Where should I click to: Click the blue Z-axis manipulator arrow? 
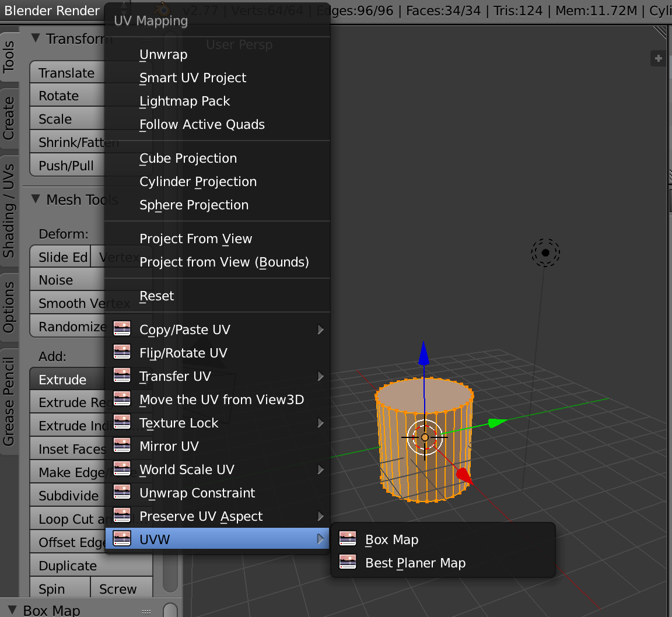coord(424,354)
